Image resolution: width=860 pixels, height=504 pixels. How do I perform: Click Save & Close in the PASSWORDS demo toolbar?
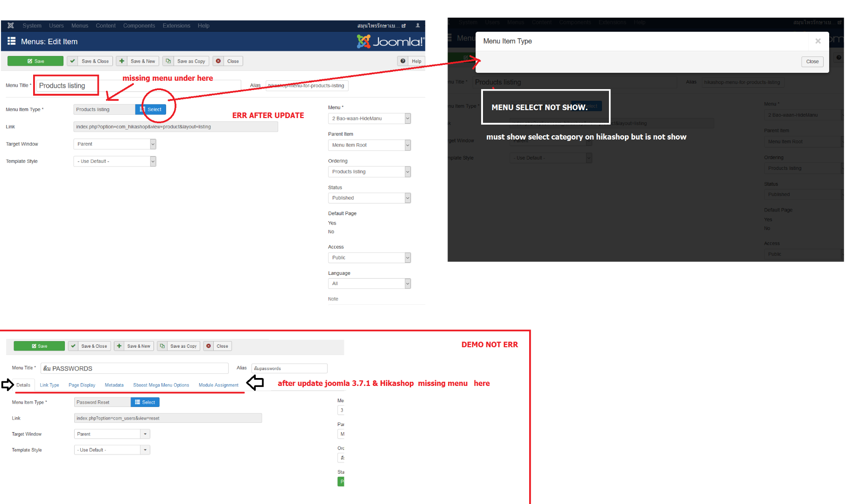click(x=89, y=346)
